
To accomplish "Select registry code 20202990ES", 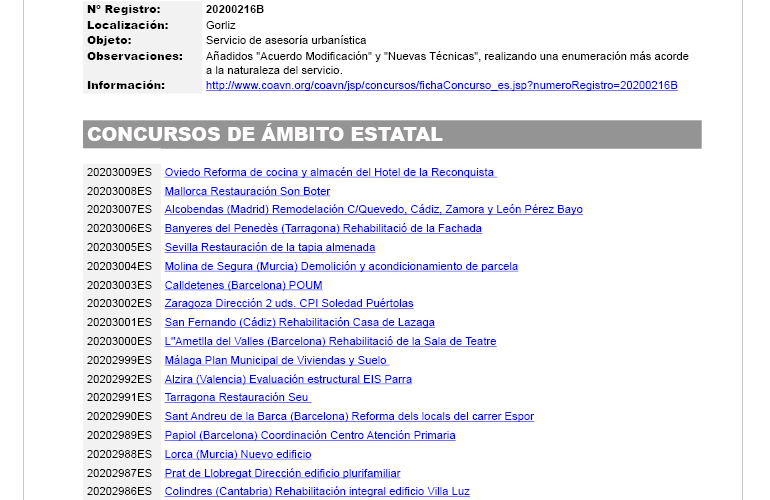I will click(x=119, y=417).
